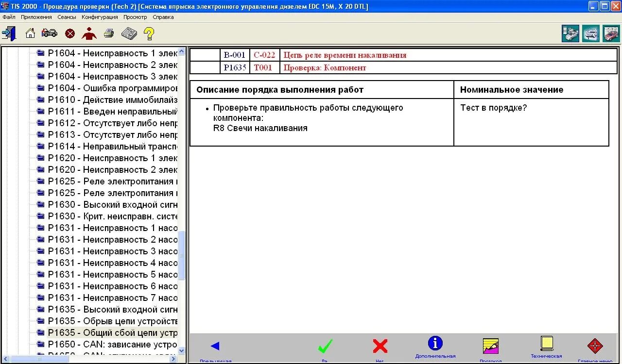The width and height of the screenshot is (622, 364).
Task: Select P1611 Введен неправильный row
Action: point(107,111)
